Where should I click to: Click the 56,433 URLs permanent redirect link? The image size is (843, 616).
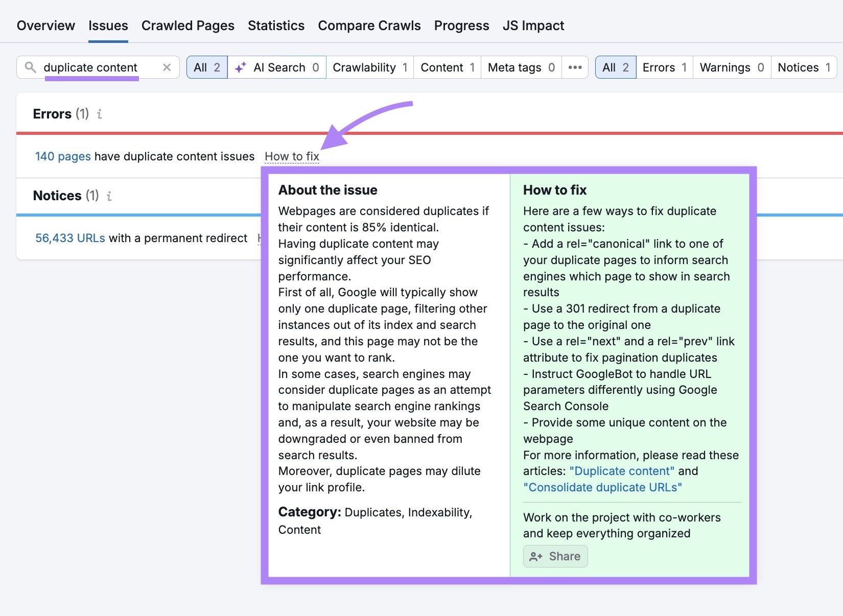coord(69,238)
